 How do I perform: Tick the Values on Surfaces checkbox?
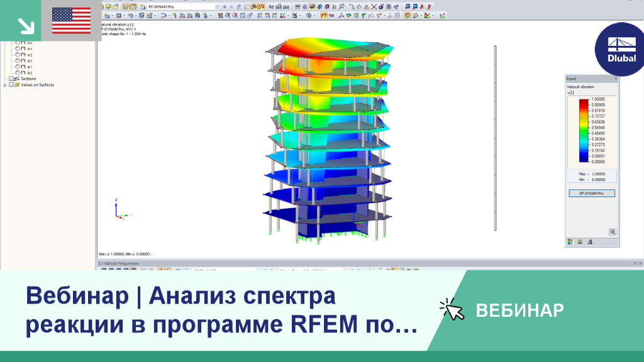[11, 85]
